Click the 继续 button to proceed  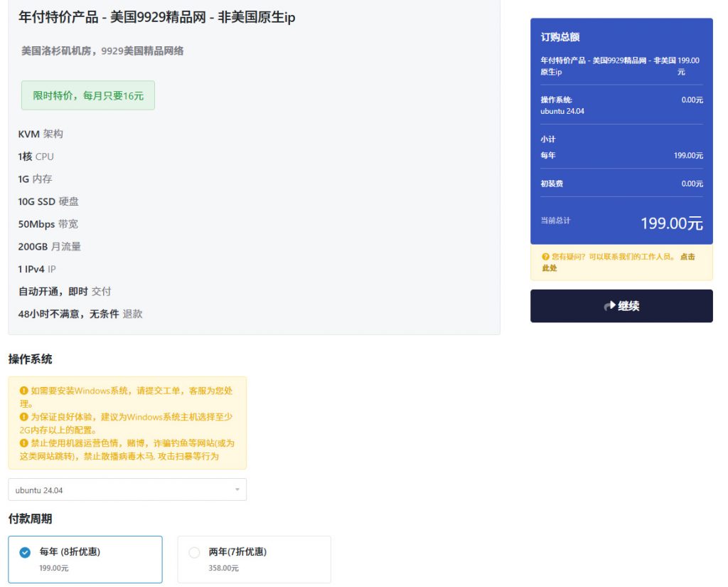pos(621,306)
